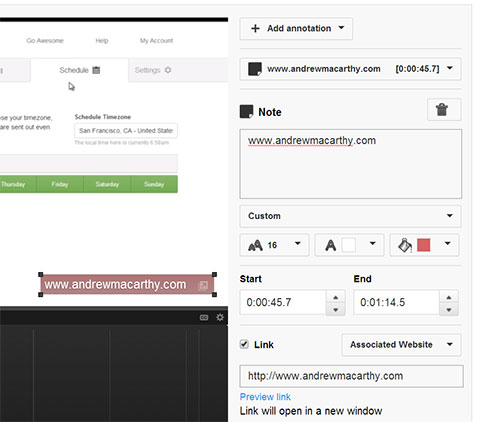This screenshot has width=480, height=422.
Task: Increase the End time with up arrow
Action: [449, 297]
